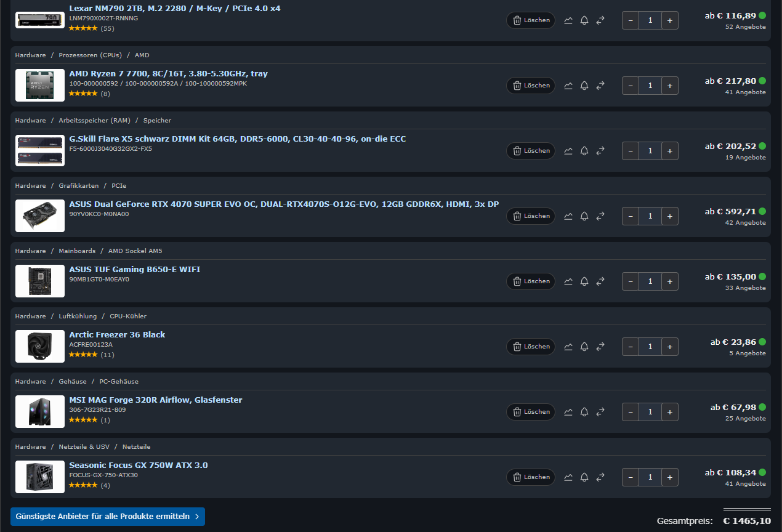This screenshot has height=532, width=782.
Task: Increase quantity of Seasonic Focus GX 750W
Action: coord(670,477)
